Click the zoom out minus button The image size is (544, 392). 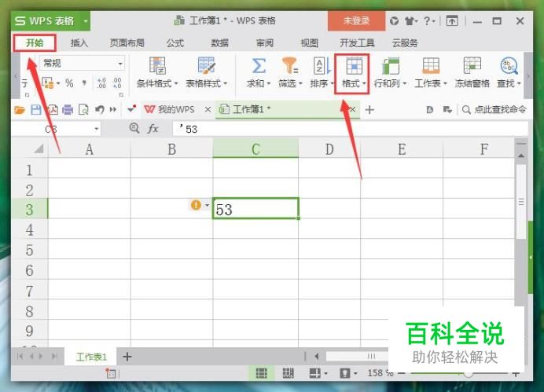402,373
